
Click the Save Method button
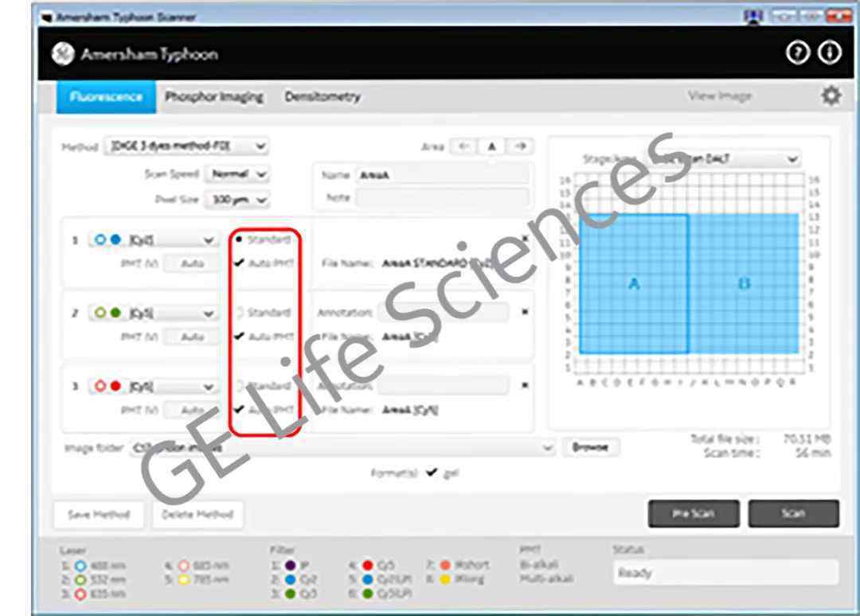[99, 514]
